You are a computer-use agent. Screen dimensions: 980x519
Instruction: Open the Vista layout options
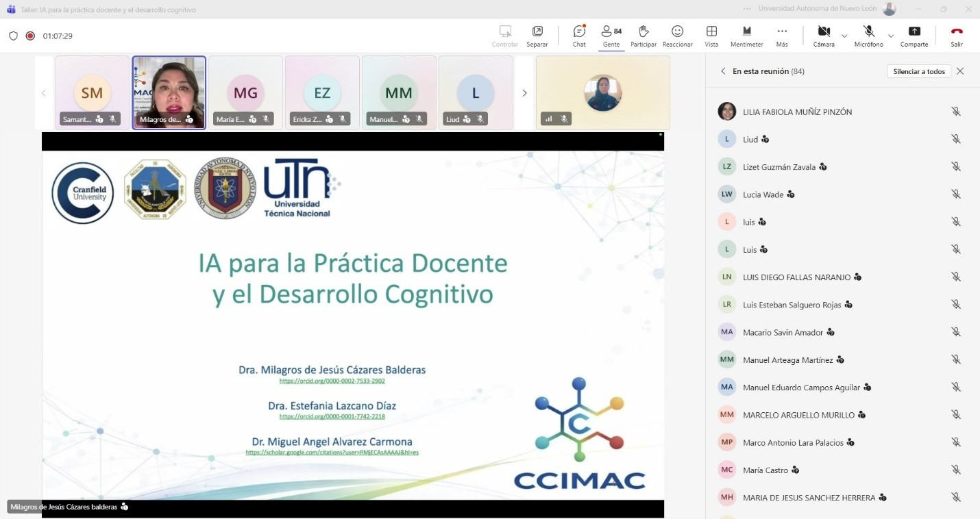tap(711, 31)
